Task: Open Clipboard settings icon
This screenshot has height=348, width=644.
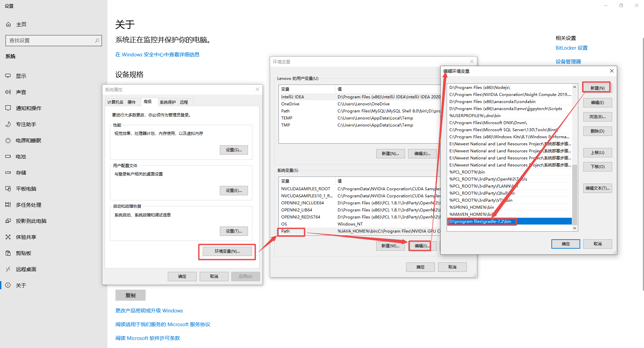Action: [8, 253]
